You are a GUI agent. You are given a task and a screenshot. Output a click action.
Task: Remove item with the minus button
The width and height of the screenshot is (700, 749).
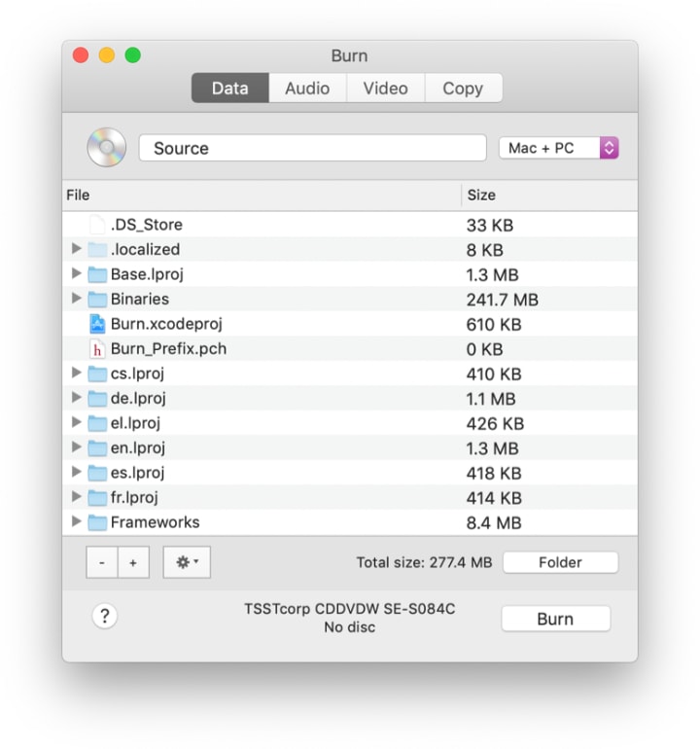(x=102, y=562)
